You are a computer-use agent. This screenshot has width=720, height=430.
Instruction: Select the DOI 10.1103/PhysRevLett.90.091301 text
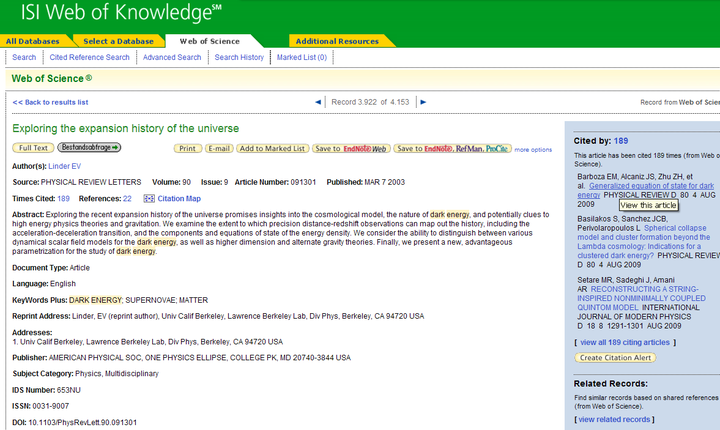tap(83, 422)
